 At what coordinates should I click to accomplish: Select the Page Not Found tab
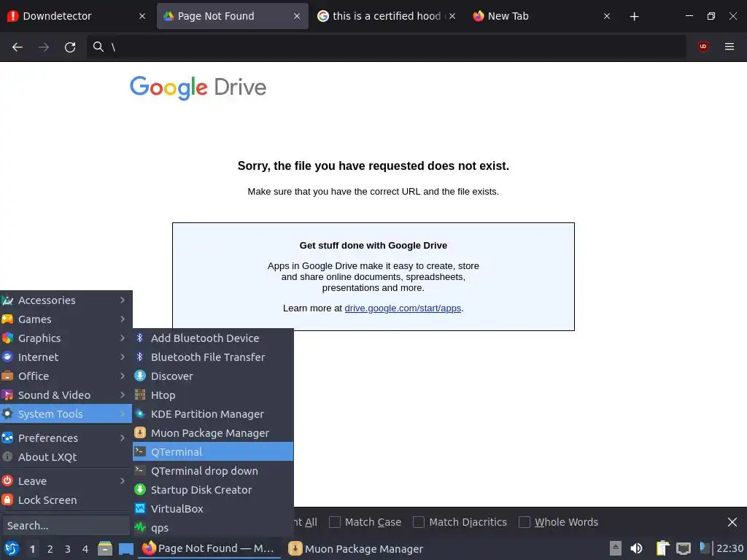[233, 16]
